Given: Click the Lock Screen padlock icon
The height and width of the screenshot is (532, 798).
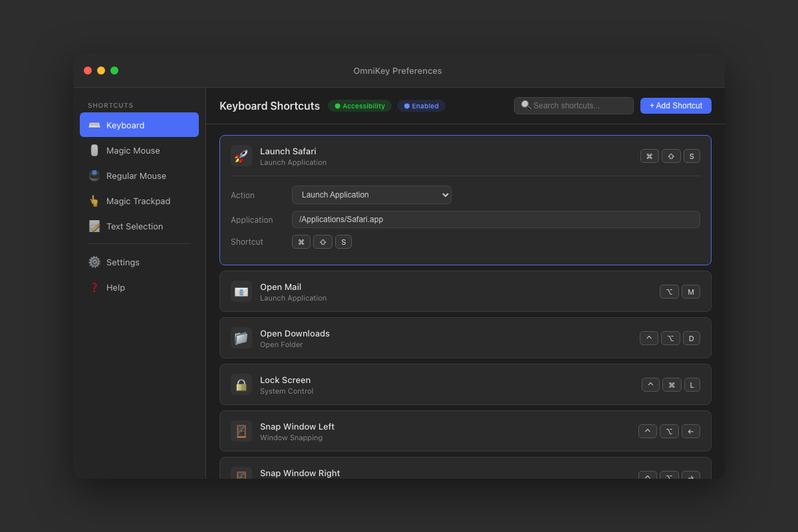Looking at the screenshot, I should pos(241,384).
